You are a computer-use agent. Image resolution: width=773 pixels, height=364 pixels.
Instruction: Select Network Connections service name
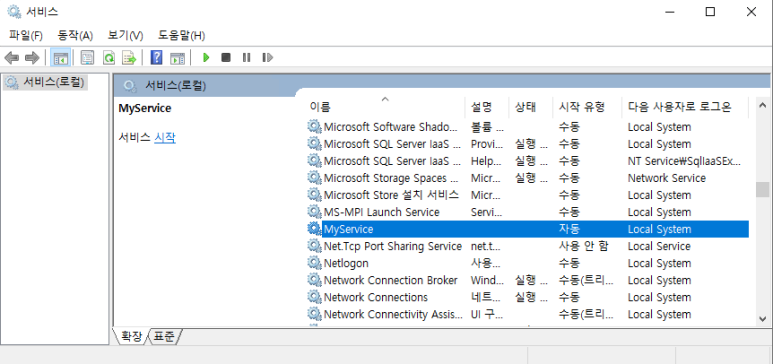click(376, 297)
